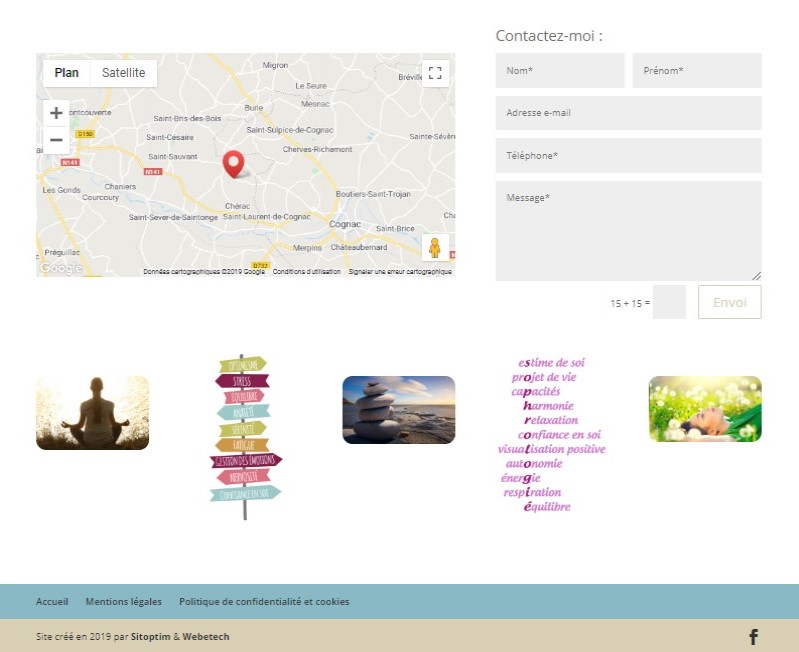The width and height of the screenshot is (799, 652).
Task: Click the captcha answer box
Action: tap(669, 302)
